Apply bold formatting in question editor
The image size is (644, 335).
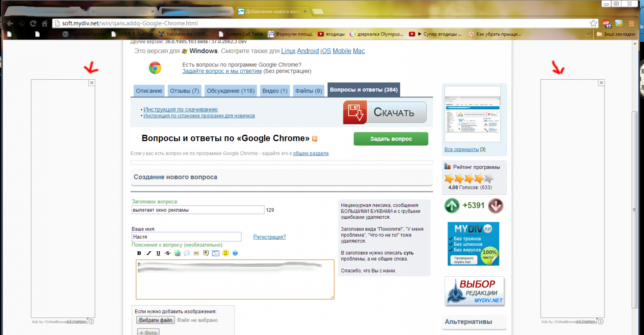click(x=139, y=253)
